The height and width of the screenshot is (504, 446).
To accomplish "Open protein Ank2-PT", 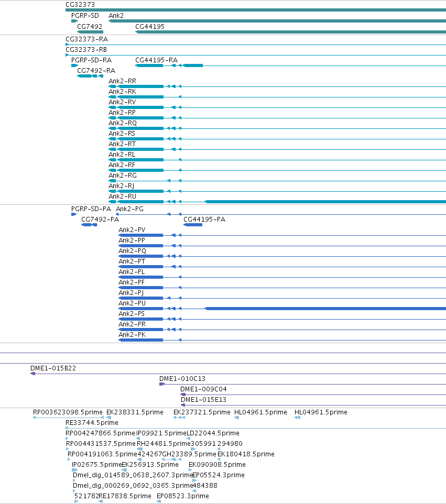I will pos(132,261).
